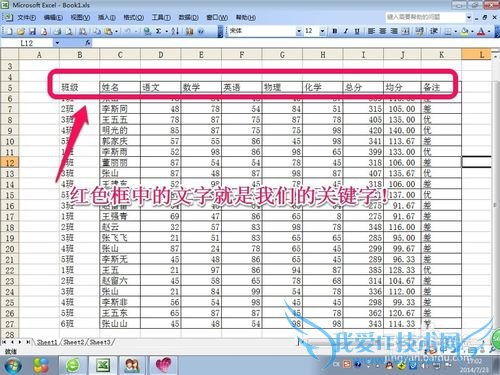500x375 pixels.
Task: Click the 140.00 average cell
Action: 402,130
